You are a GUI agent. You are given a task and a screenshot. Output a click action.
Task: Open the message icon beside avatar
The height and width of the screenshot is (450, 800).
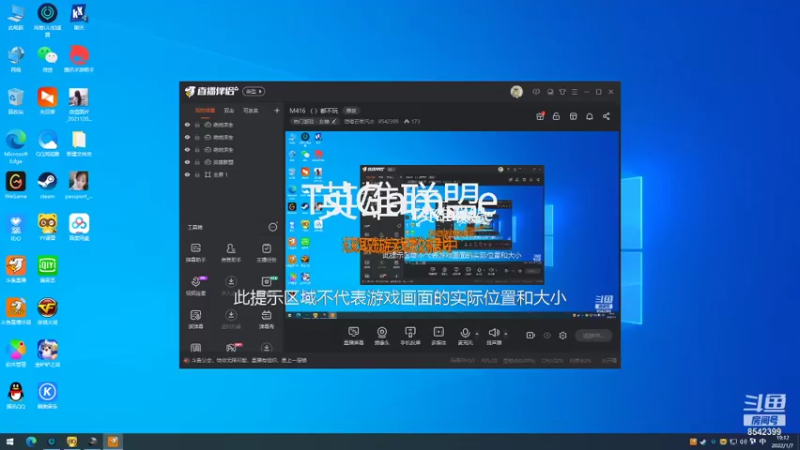(536, 92)
